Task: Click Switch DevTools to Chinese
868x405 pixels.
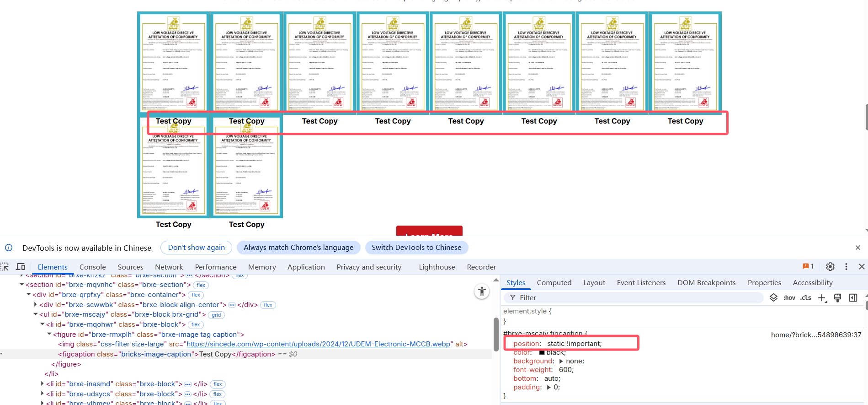Action: pyautogui.click(x=416, y=248)
